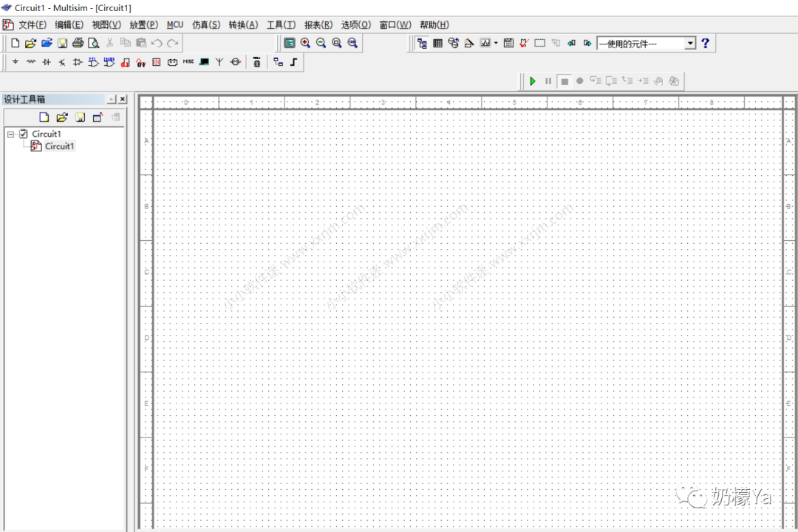Open Print Preview with magnifier page icon
Viewport: 798px width, 532px height.
94,44
